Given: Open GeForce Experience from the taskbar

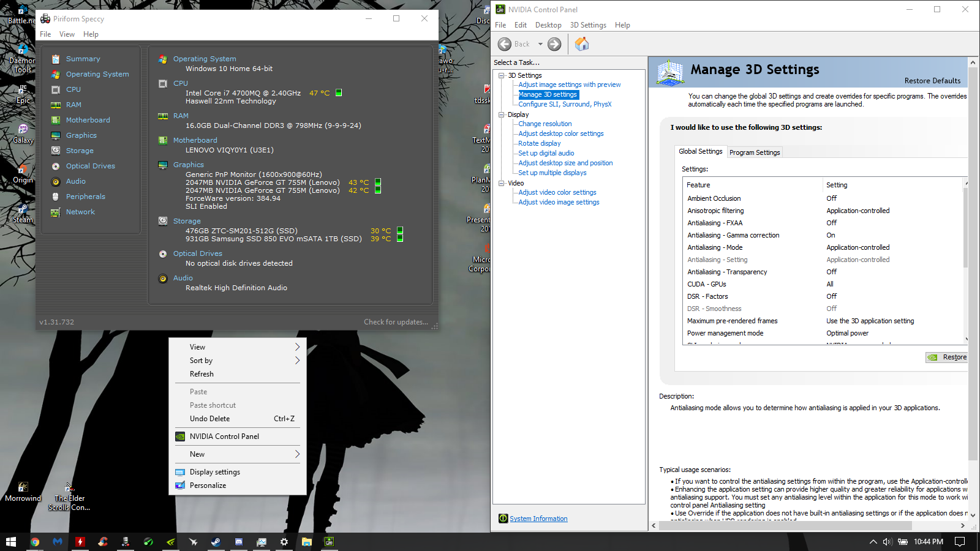Looking at the screenshot, I should tap(171, 542).
